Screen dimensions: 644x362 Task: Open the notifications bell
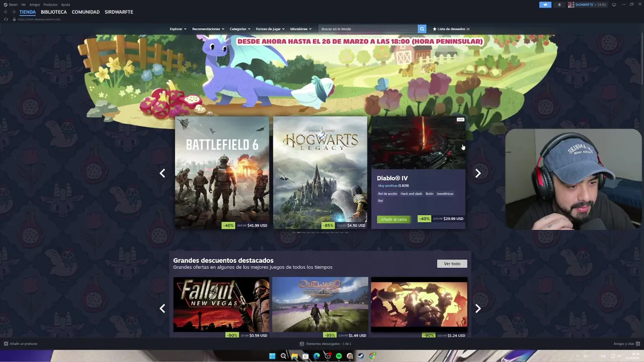[559, 5]
